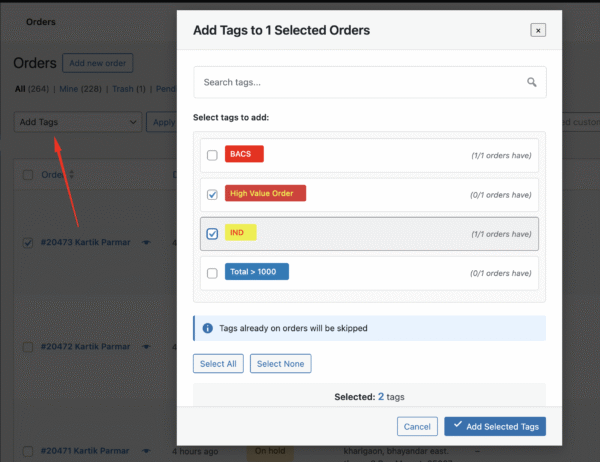Open the Add Tags bulk action dropdown
The height and width of the screenshot is (462, 600).
point(78,122)
